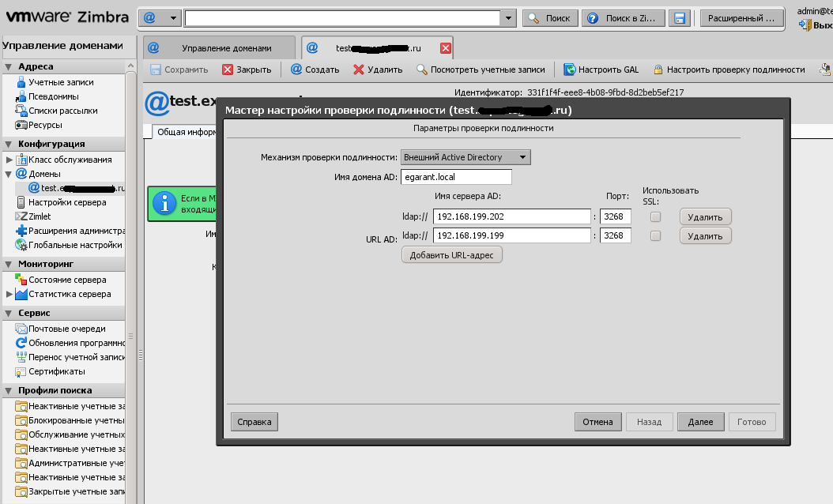Click the Настроить GAL toolbar icon
The height and width of the screenshot is (504, 833).
[569, 70]
